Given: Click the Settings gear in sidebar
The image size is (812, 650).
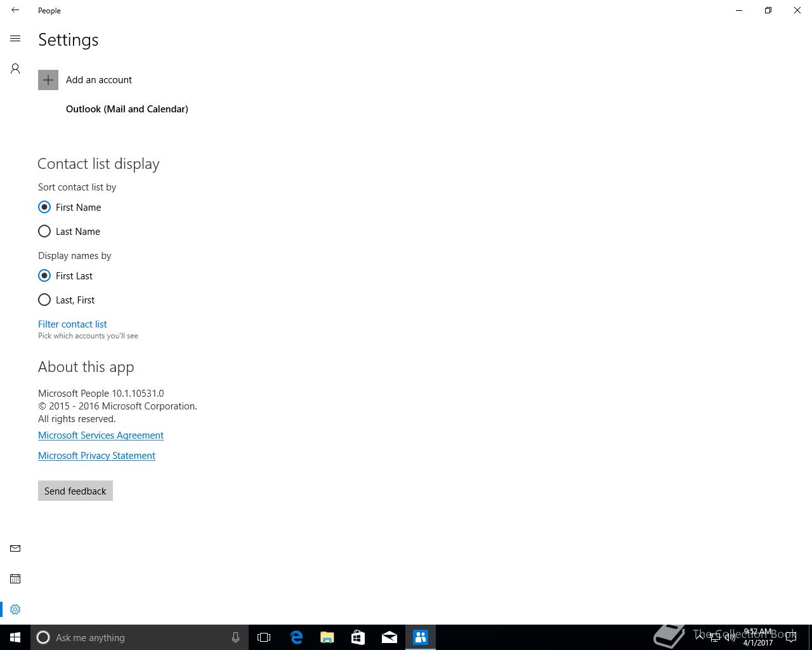Looking at the screenshot, I should coord(15,609).
